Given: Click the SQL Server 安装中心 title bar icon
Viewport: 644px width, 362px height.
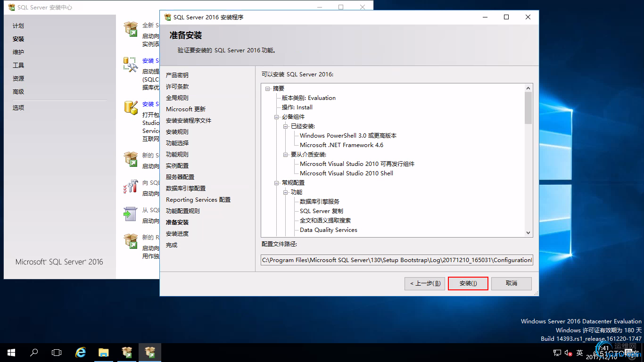Looking at the screenshot, I should (x=12, y=8).
